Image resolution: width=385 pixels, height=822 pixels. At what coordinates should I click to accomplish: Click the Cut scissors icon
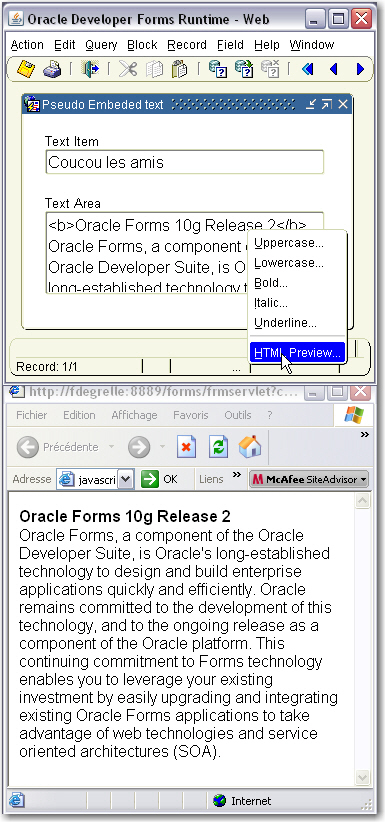pos(127,69)
